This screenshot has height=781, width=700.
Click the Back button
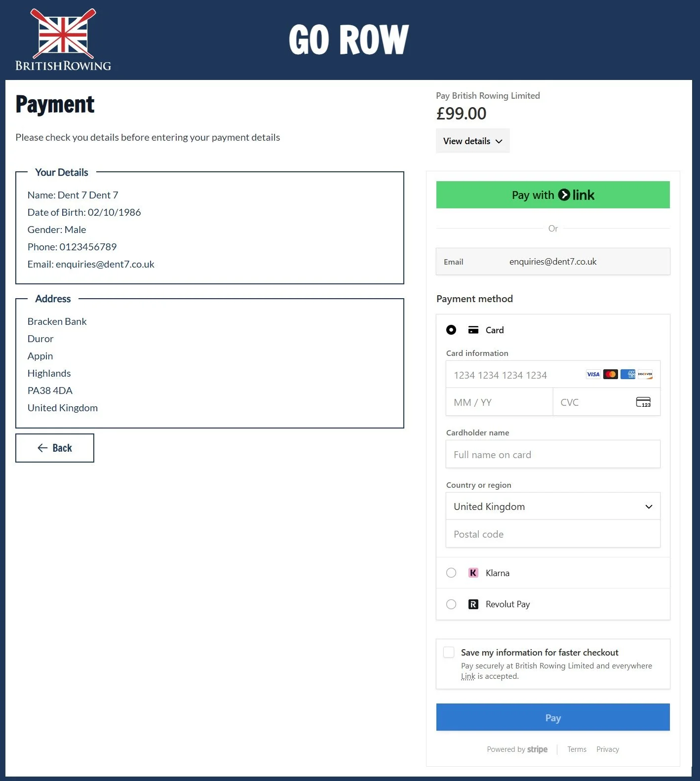click(x=54, y=448)
